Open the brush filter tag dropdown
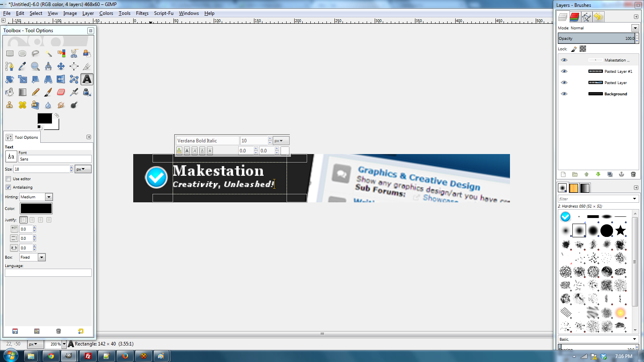The height and width of the screenshot is (362, 644). tap(635, 199)
